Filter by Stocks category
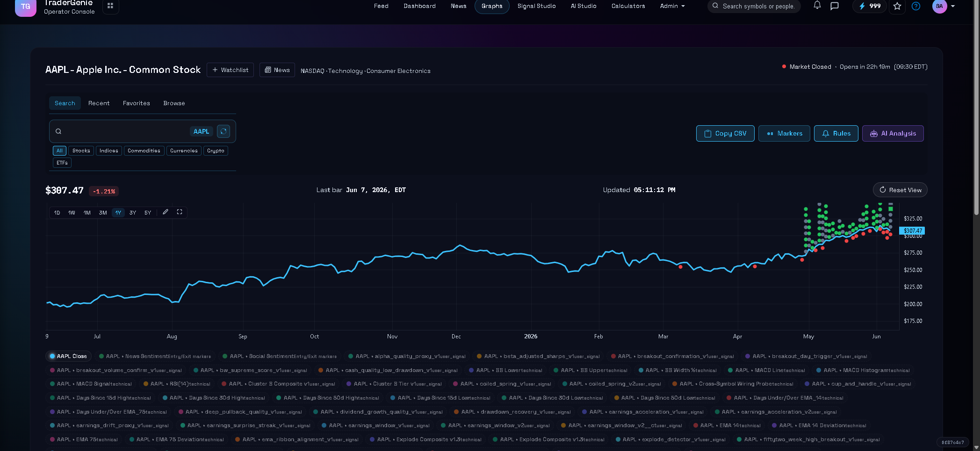This screenshot has width=980, height=451. tap(81, 151)
